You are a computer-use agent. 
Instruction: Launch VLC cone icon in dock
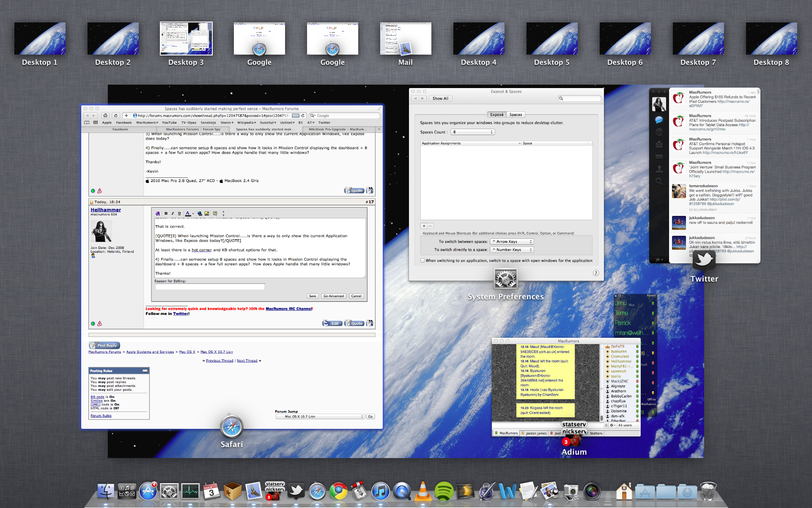click(422, 491)
